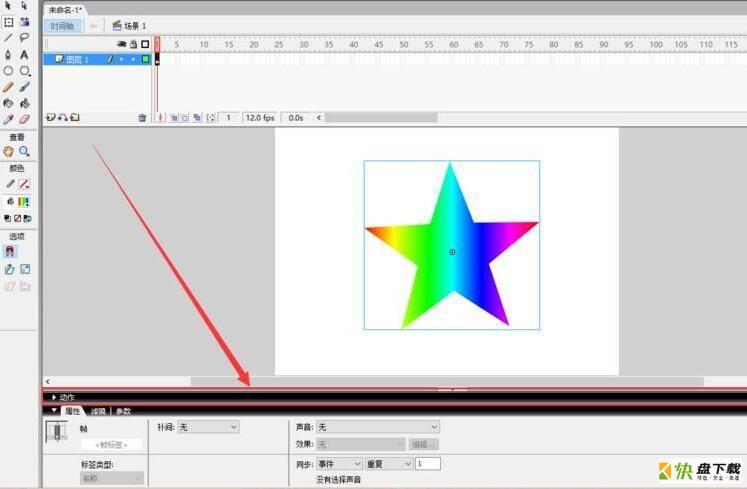
Task: Choose the Text tool
Action: pyautogui.click(x=24, y=55)
